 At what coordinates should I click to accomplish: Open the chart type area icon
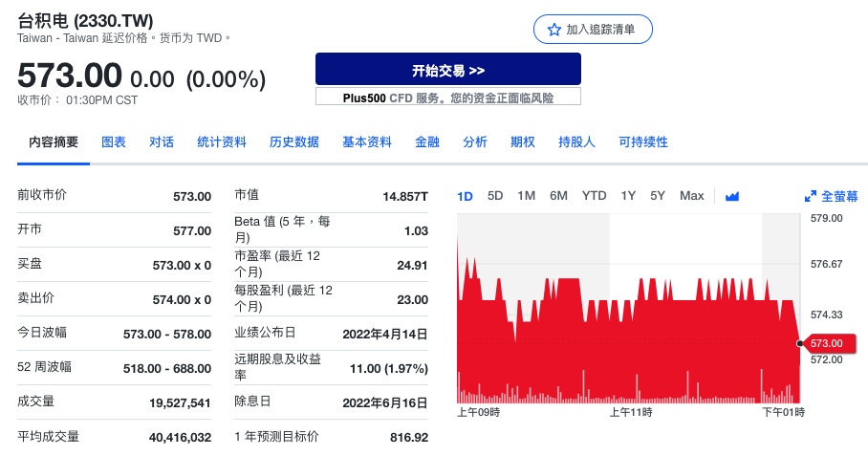tap(733, 196)
